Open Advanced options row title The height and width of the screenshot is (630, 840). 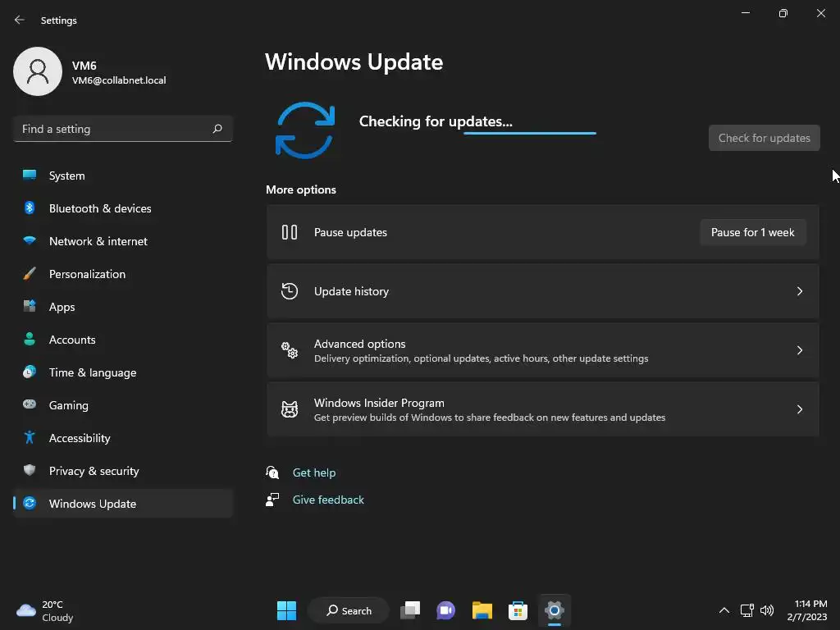[359, 344]
